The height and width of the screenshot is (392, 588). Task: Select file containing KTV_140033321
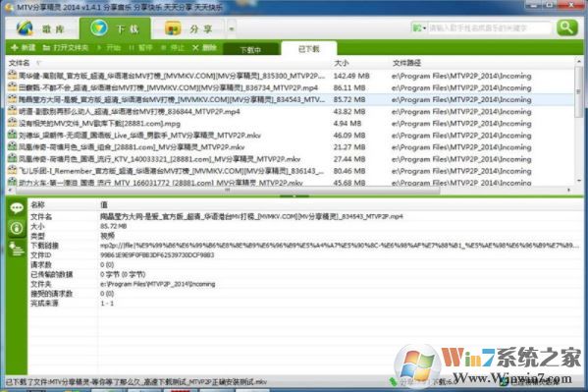(x=159, y=159)
